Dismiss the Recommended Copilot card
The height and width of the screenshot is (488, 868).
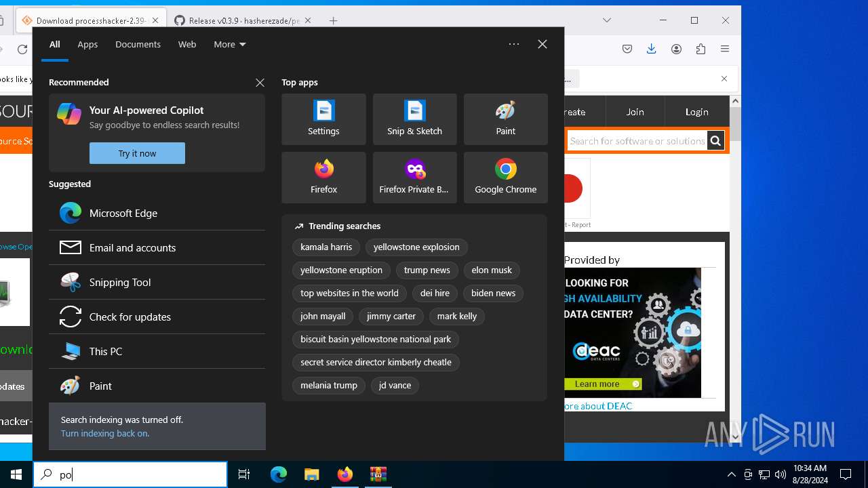260,82
